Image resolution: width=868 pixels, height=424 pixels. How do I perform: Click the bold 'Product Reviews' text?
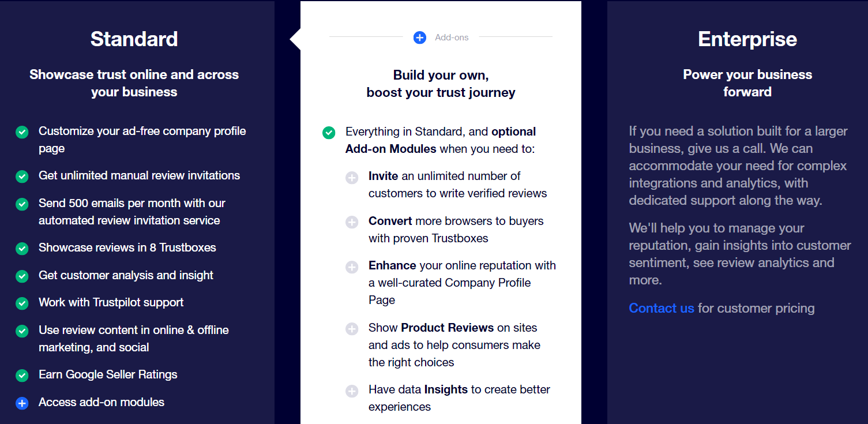click(x=448, y=328)
